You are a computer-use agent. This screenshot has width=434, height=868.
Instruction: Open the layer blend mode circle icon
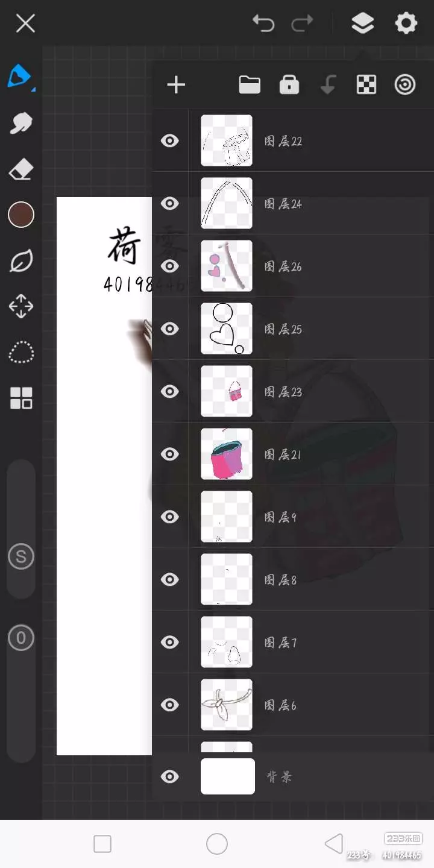pos(405,85)
